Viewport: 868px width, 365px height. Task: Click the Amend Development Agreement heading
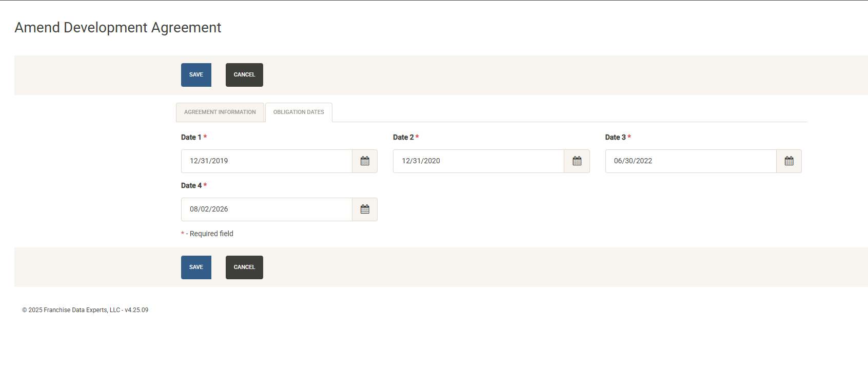click(x=118, y=28)
